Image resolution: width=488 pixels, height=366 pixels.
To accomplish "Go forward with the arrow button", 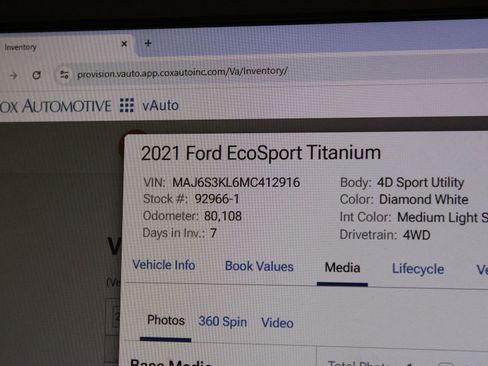I will coord(13,76).
